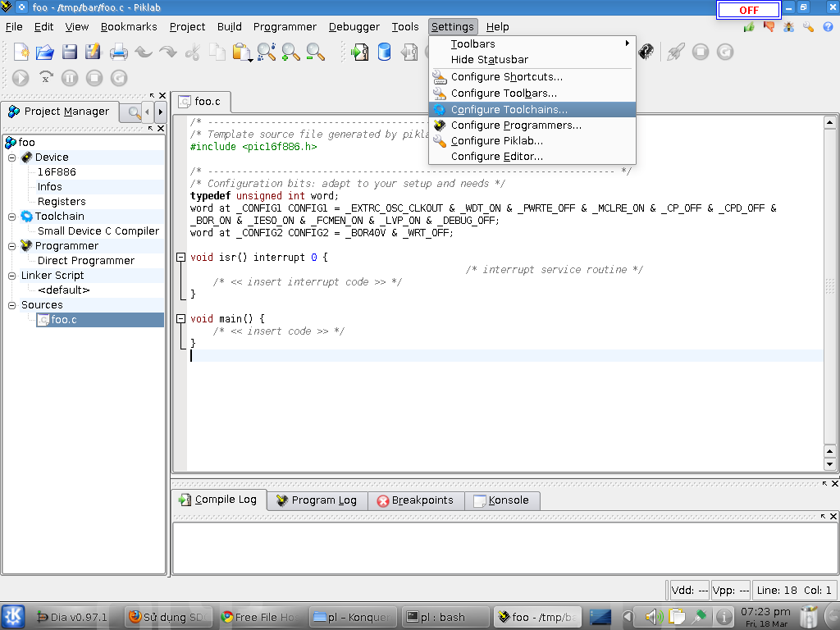840x630 pixels.
Task: Click the Zoom Out magnifier icon
Action: pos(315,52)
